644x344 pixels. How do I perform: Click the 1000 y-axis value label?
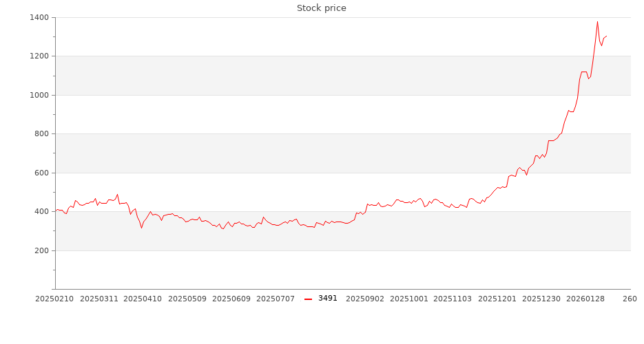39,95
